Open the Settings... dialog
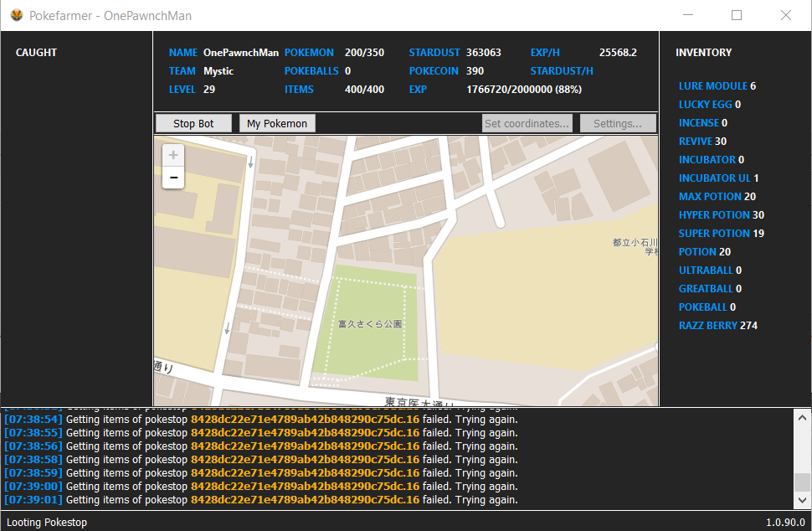 tap(618, 123)
